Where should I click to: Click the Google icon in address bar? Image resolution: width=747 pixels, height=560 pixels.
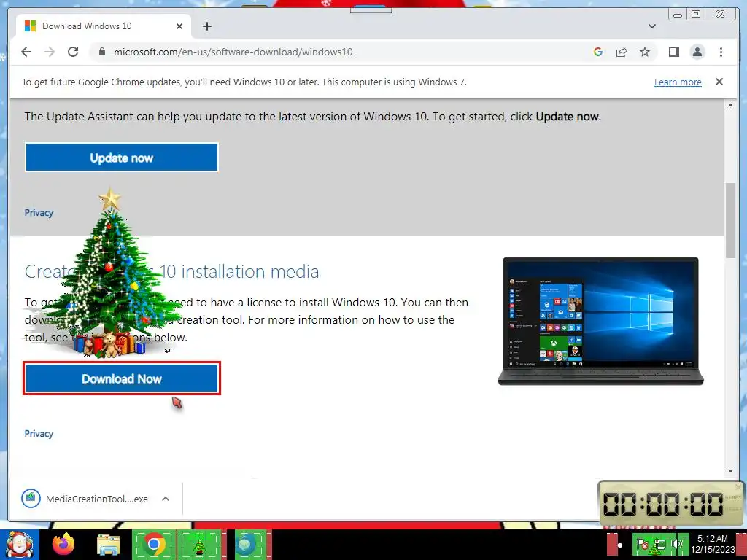click(x=598, y=52)
